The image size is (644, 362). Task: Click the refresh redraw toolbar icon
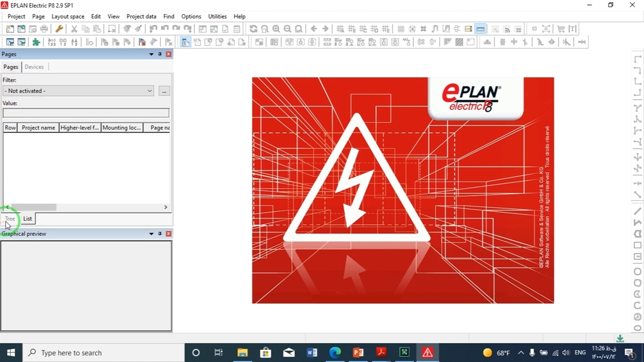253,29
